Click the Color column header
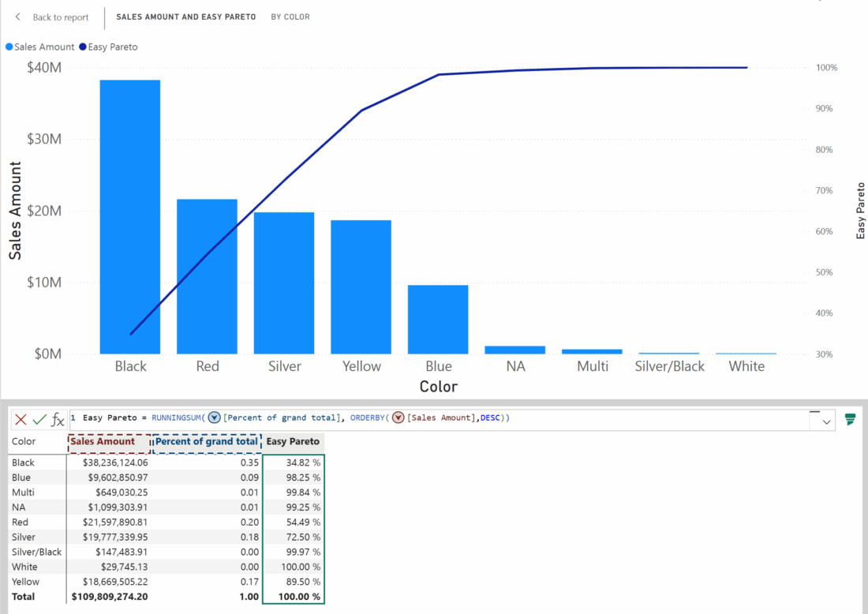The width and height of the screenshot is (868, 614). pos(24,441)
